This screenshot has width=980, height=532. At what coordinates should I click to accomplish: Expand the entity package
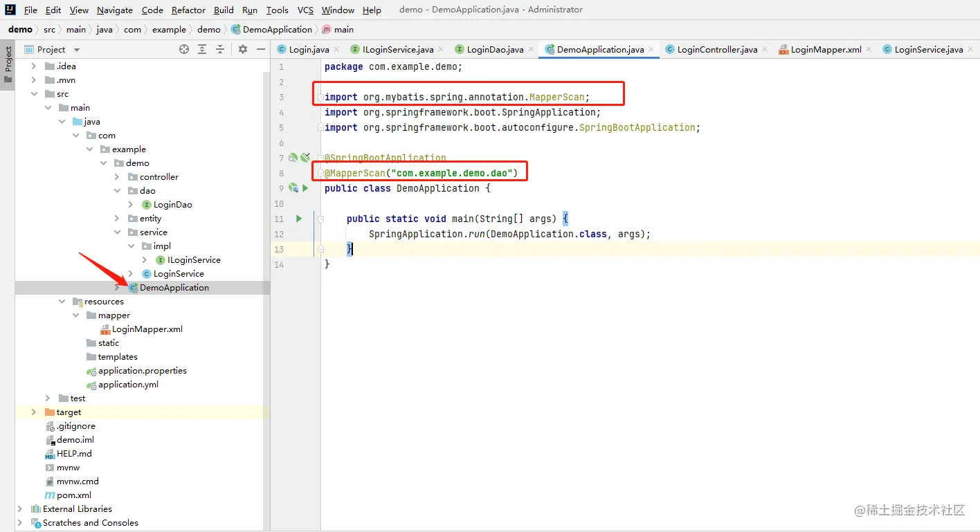pos(117,219)
